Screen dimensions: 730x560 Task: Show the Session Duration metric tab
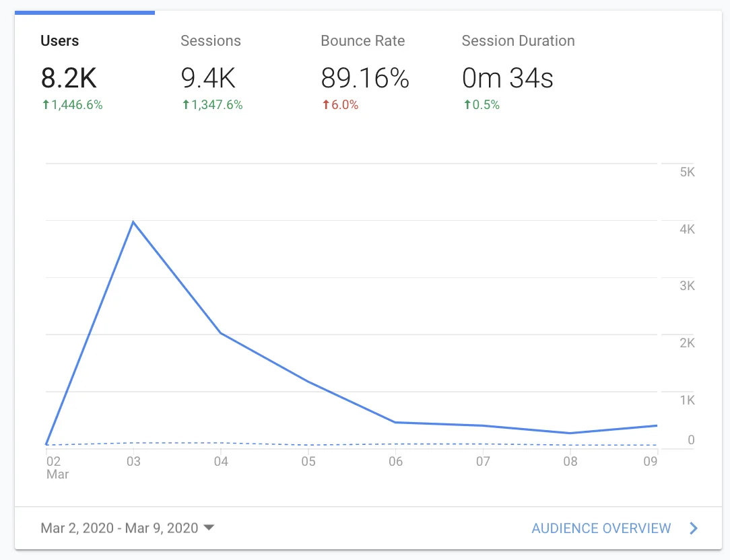click(x=518, y=70)
